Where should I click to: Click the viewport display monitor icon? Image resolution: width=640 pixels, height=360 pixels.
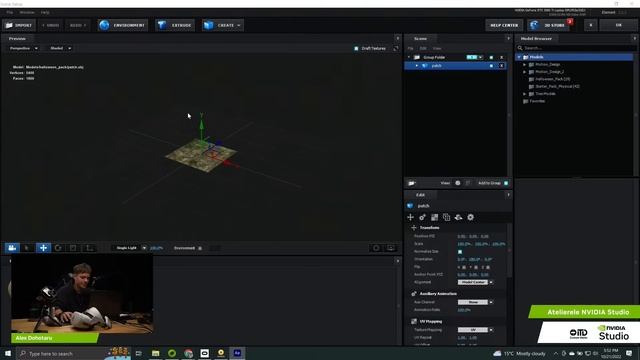pyautogui.click(x=391, y=248)
